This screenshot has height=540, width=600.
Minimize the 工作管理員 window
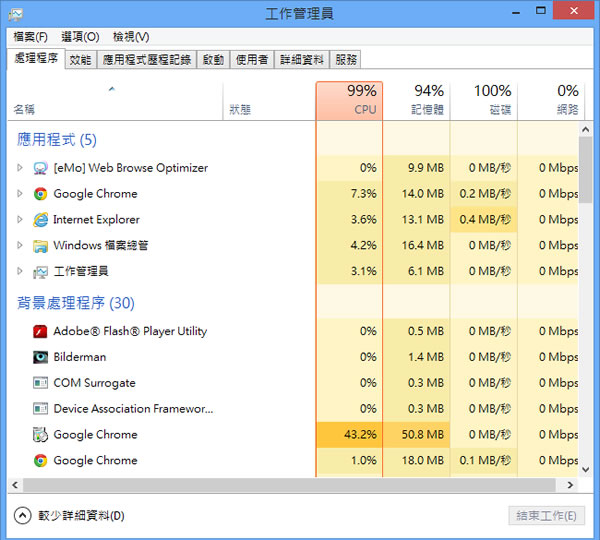516,11
